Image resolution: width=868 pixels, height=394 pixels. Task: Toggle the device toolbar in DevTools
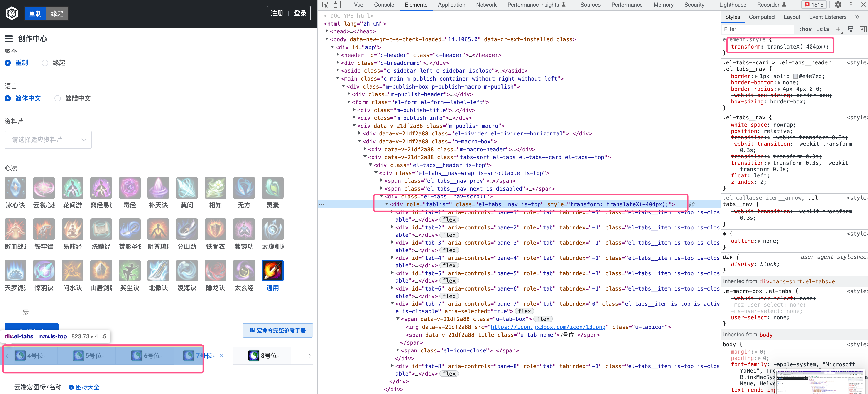(337, 5)
